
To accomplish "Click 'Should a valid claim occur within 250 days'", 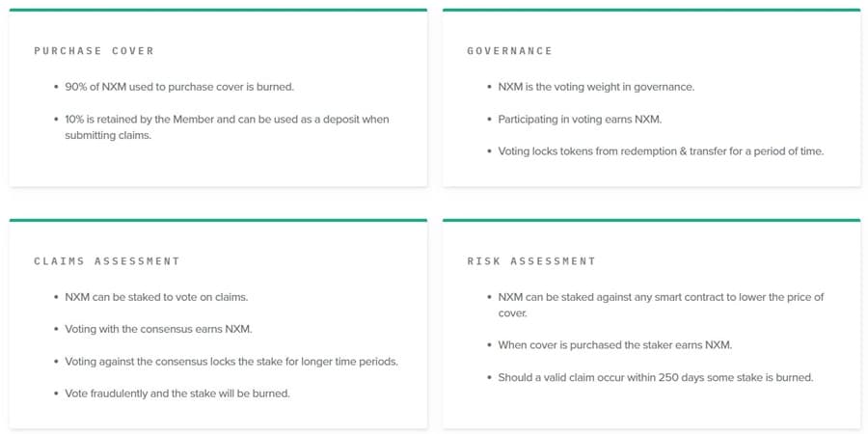I will (x=655, y=377).
